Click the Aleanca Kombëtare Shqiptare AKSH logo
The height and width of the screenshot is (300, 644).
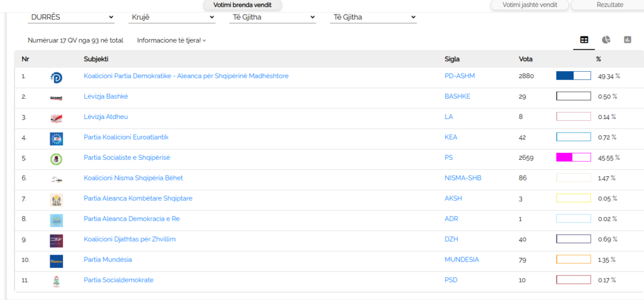click(x=56, y=199)
